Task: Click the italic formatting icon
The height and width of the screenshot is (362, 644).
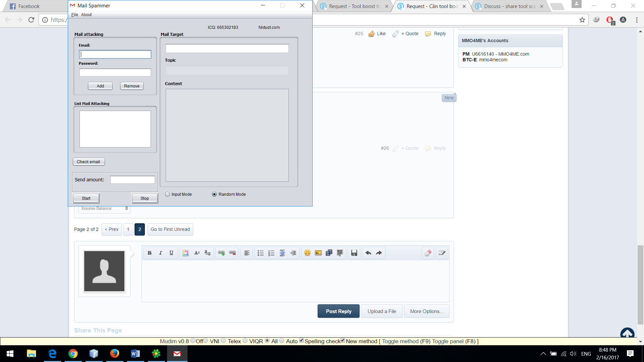Action: (160, 253)
